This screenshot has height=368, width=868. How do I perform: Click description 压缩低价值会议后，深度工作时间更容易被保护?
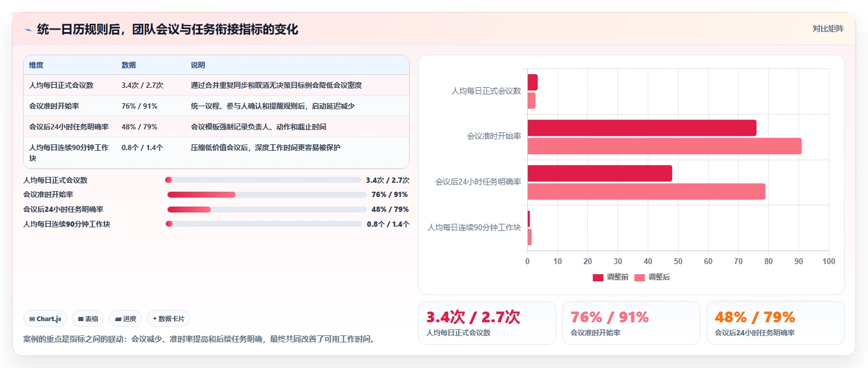point(265,147)
